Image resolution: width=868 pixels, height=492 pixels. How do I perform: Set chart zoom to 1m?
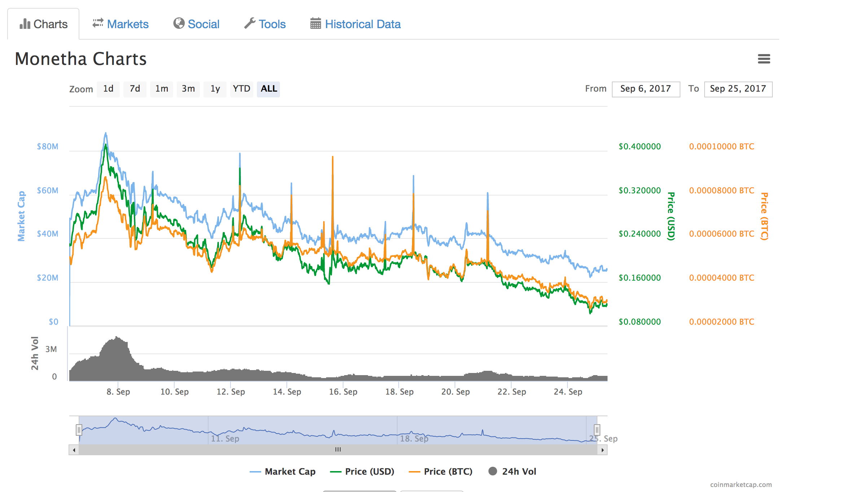pos(162,89)
